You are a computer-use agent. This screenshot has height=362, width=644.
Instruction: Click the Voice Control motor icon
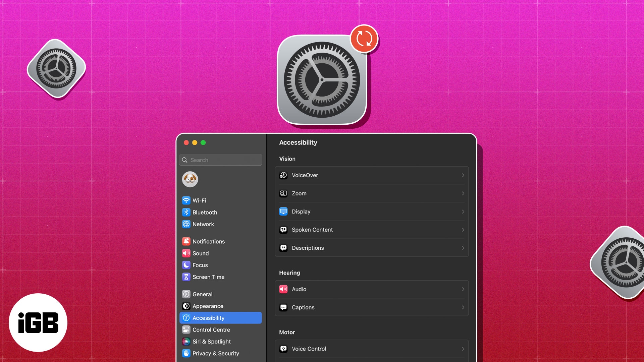pyautogui.click(x=283, y=349)
